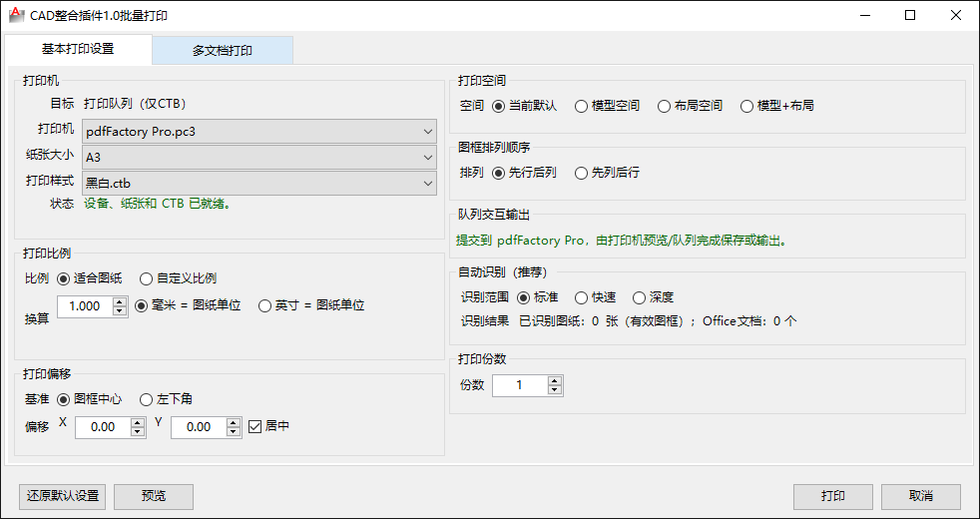Choose 英寸 = 图纸单位 option
This screenshot has width=980, height=519.
click(311, 305)
